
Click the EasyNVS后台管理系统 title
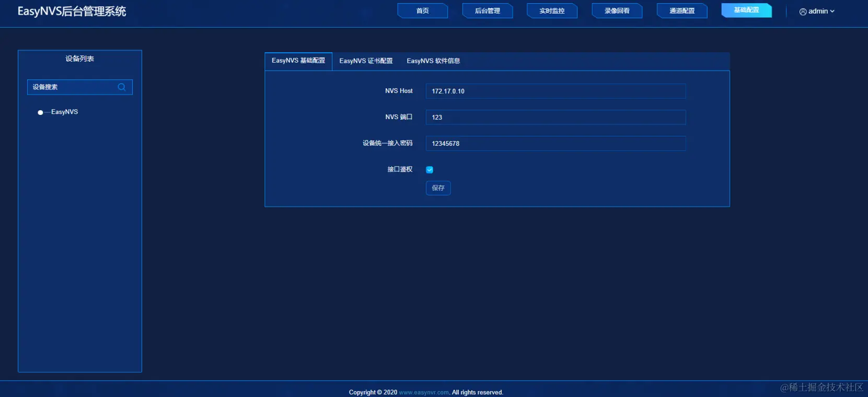(x=72, y=11)
